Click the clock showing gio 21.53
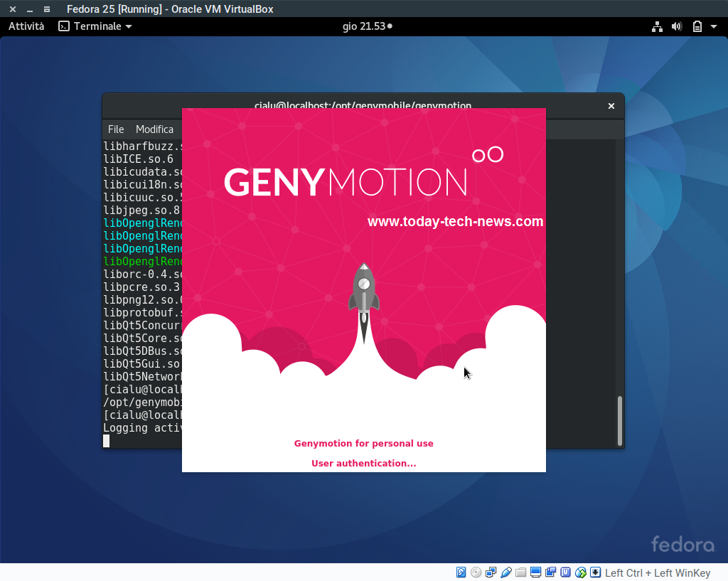728x581 pixels. pyautogui.click(x=368, y=26)
